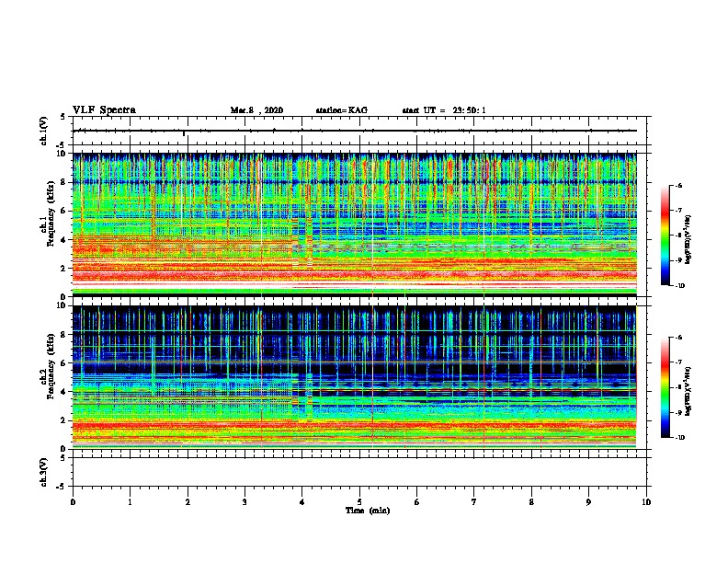This screenshot has width=728, height=563.
Task: Click the time axis tick label "1"
Action: point(130,502)
